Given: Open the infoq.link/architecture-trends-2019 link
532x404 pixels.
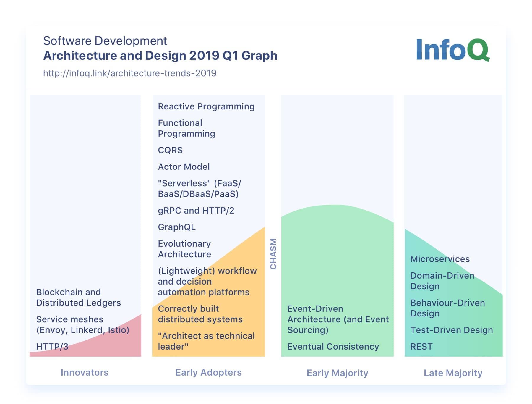Looking at the screenshot, I should tap(129, 74).
